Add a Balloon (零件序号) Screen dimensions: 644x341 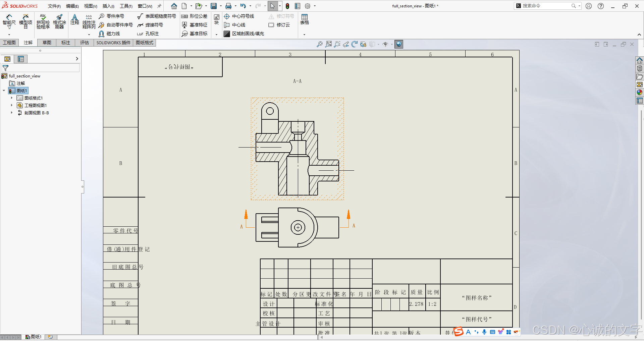coord(111,16)
